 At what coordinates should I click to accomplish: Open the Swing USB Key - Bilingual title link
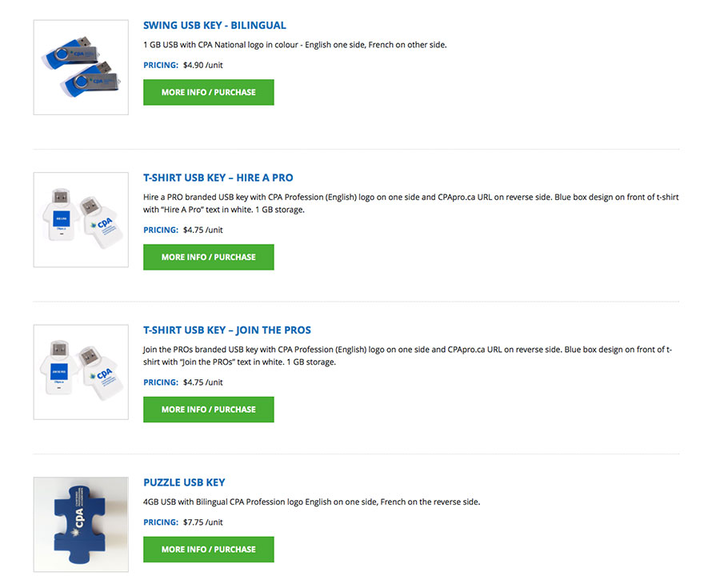[214, 26]
